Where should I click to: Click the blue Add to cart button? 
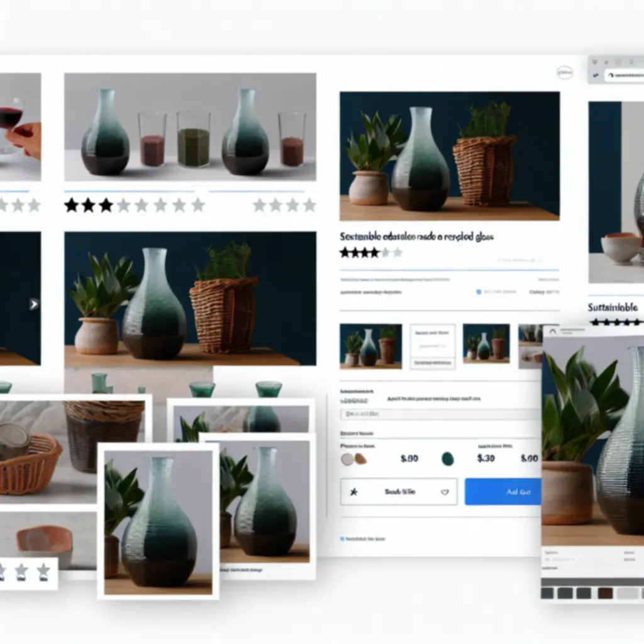(x=502, y=492)
